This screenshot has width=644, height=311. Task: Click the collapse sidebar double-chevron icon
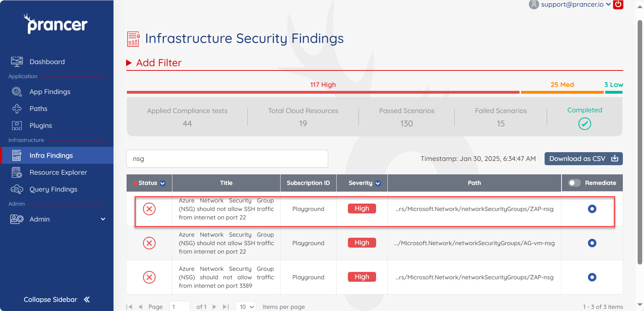point(87,299)
